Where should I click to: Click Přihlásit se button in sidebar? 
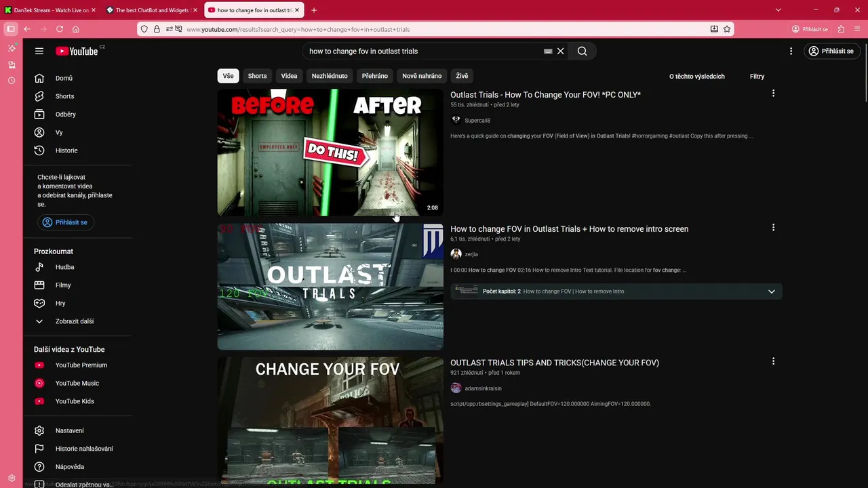coord(66,222)
